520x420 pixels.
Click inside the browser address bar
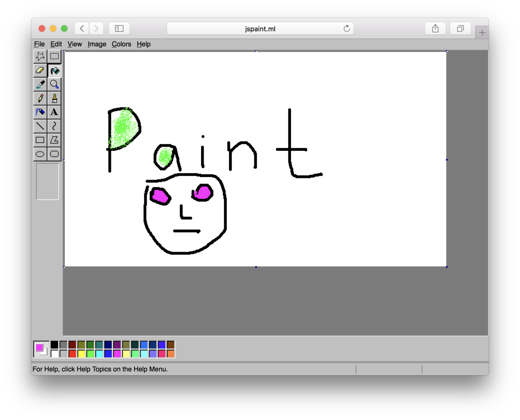tap(260, 28)
